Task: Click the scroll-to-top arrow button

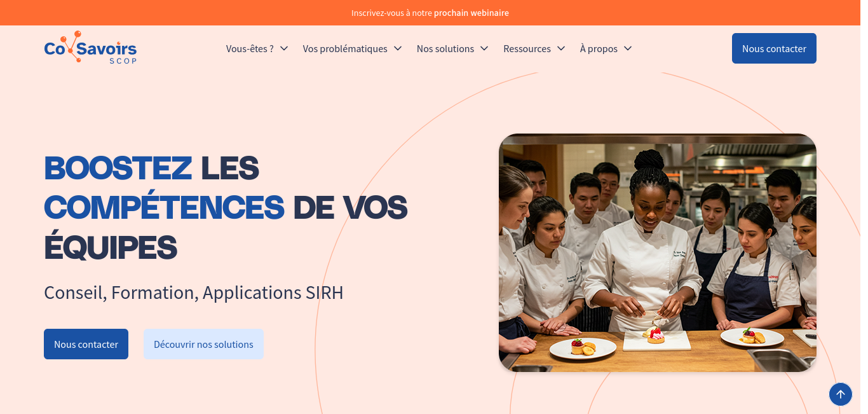Action: point(840,394)
